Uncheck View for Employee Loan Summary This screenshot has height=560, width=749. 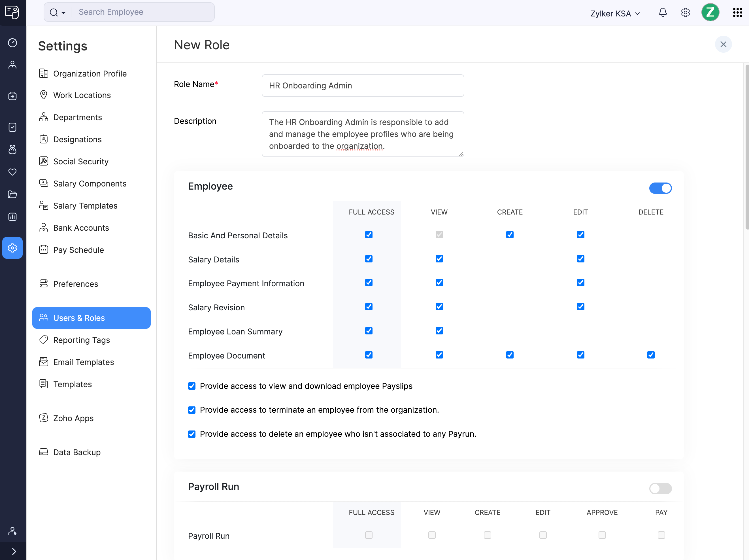[439, 331]
